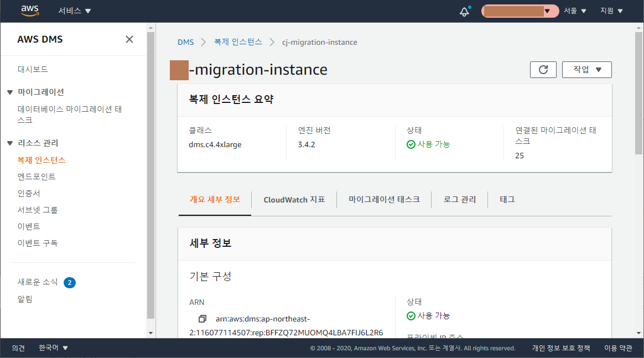Collapse the 리소스 관리 section

(x=10, y=143)
